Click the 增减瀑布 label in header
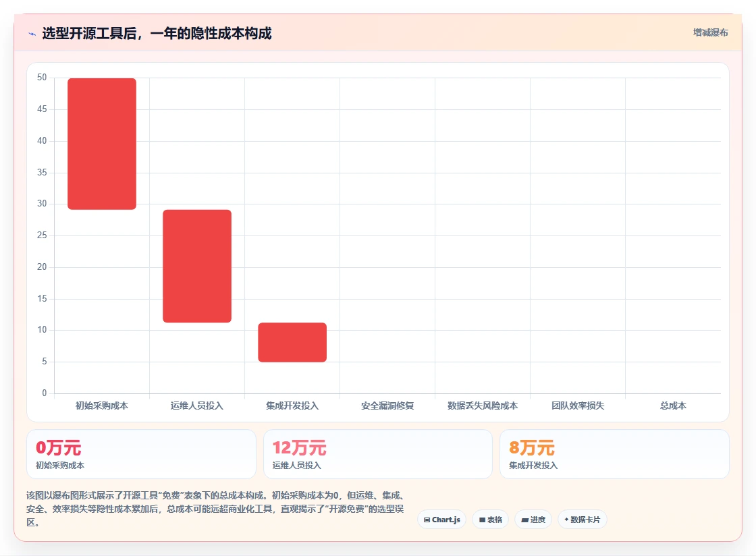756x556 pixels. [x=710, y=32]
